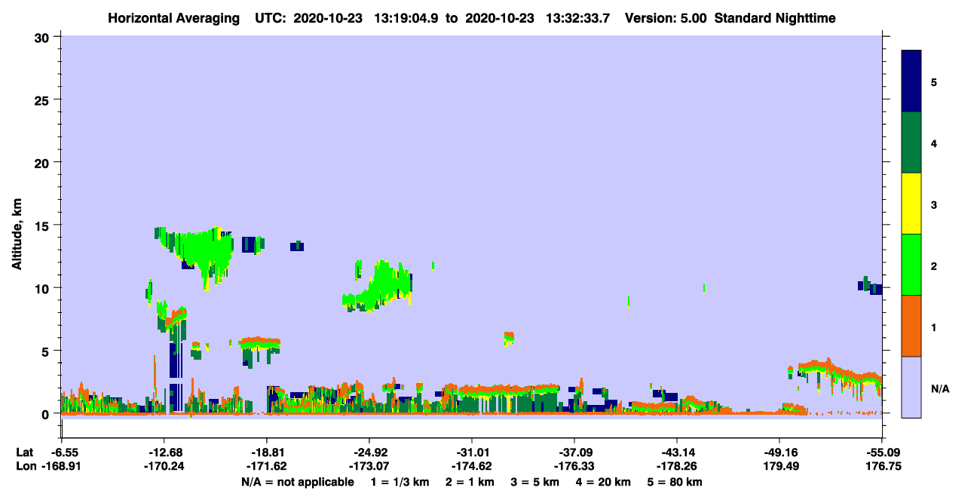Image resolution: width=980 pixels, height=503 pixels.
Task: Click the dark green colorbar segment labeled 4
Action: pos(911,143)
